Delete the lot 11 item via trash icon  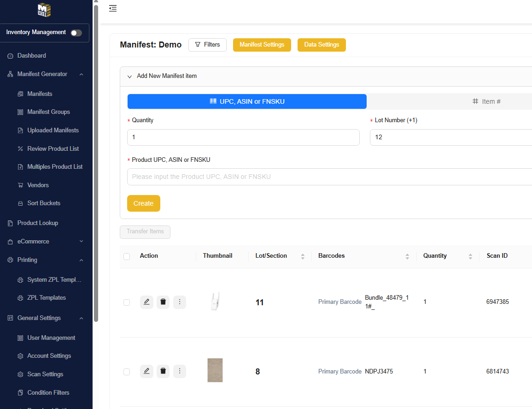[163, 302]
